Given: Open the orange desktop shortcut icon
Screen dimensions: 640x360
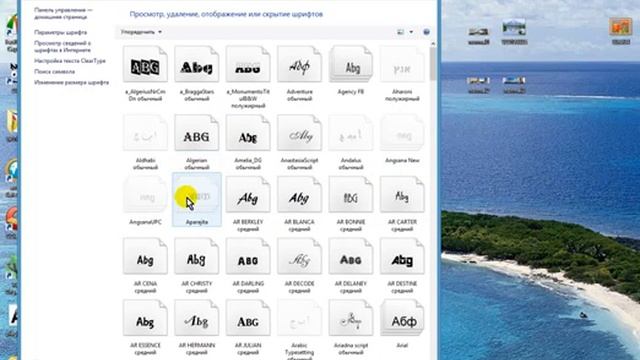Looking at the screenshot, I should pyautogui.click(x=620, y=27).
